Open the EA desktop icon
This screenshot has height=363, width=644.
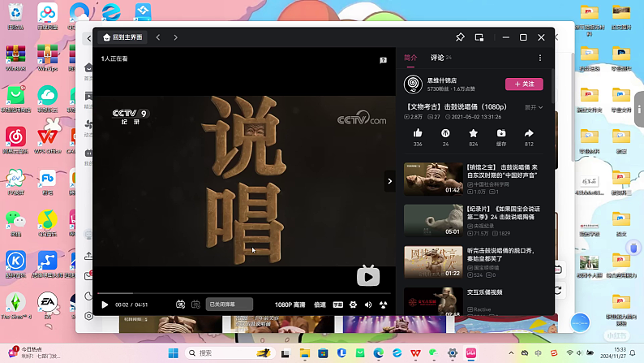[x=47, y=306]
